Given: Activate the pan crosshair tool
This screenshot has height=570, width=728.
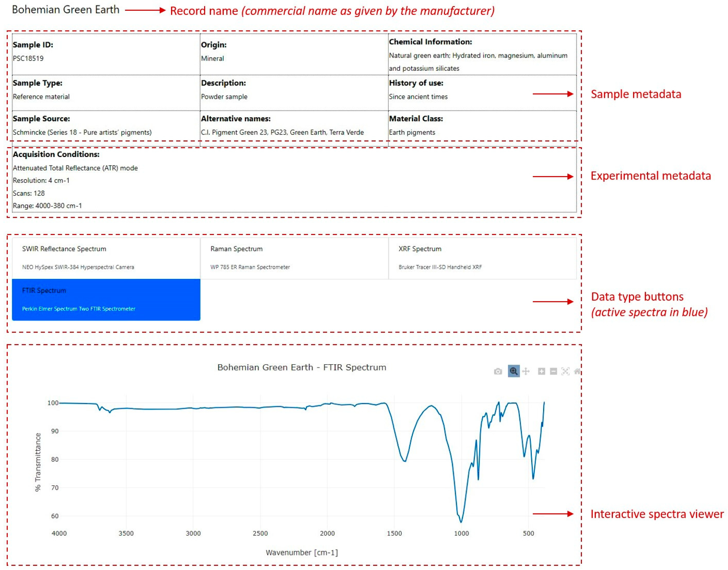Looking at the screenshot, I should click(526, 371).
